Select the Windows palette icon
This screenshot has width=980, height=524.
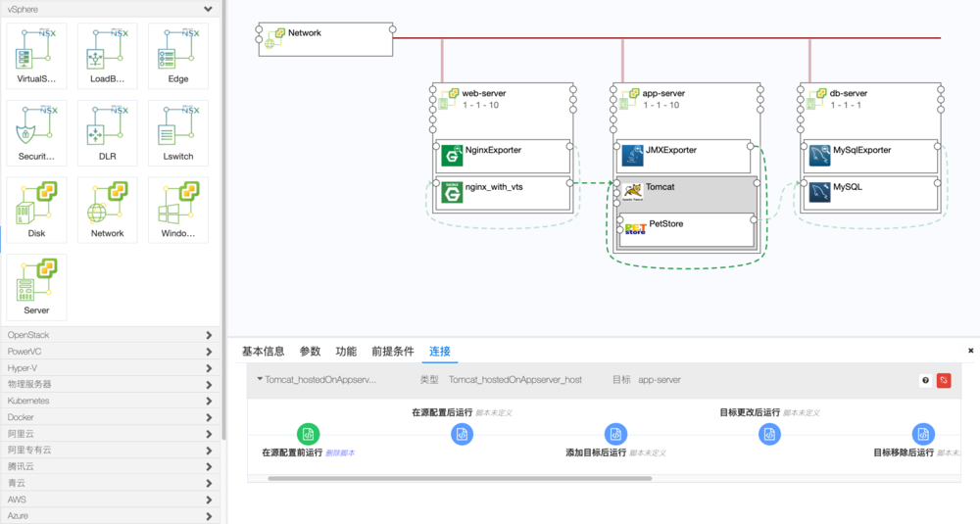[178, 210]
